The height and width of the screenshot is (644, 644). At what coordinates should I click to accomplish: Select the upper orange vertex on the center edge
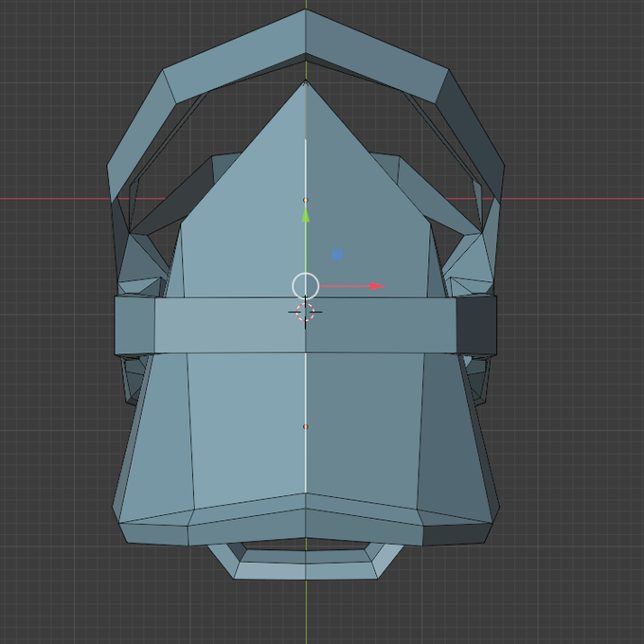306,200
